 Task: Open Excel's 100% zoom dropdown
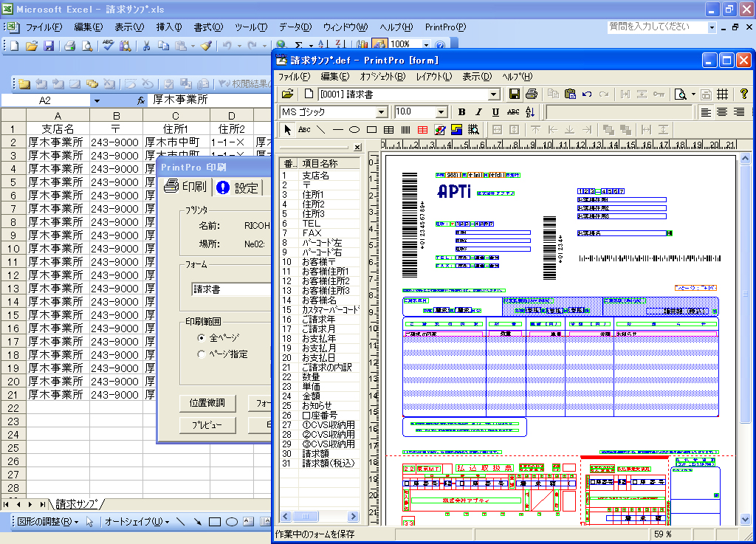pyautogui.click(x=426, y=45)
